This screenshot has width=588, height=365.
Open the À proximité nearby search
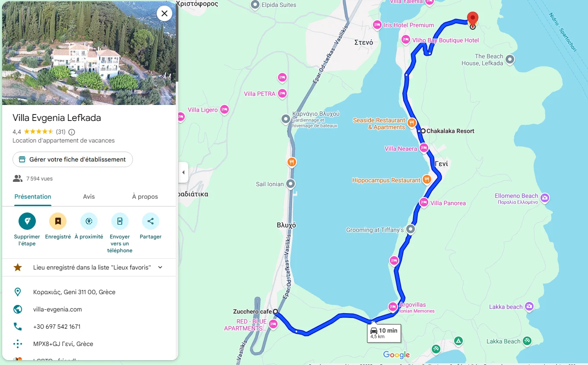point(89,221)
